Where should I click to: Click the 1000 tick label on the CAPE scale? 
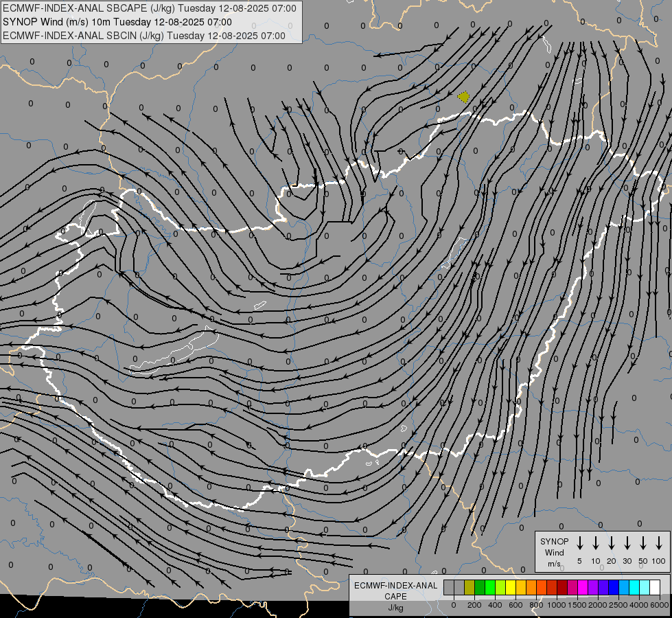pyautogui.click(x=557, y=605)
